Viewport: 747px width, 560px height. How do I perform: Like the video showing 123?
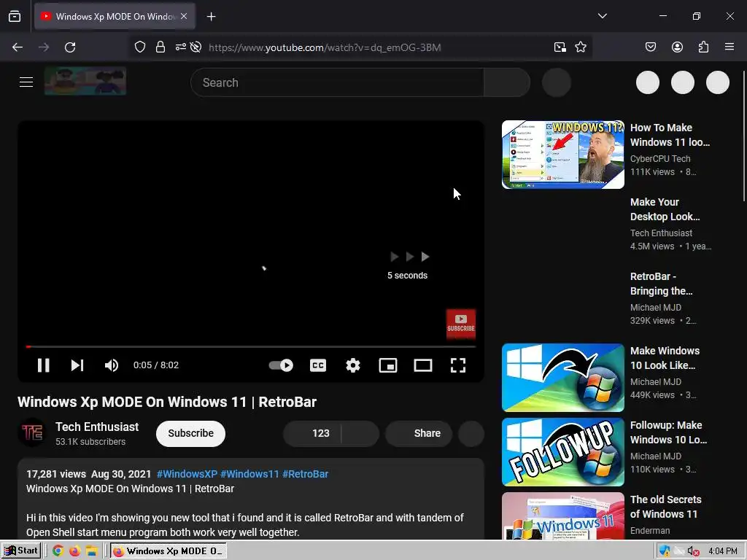[x=312, y=433]
